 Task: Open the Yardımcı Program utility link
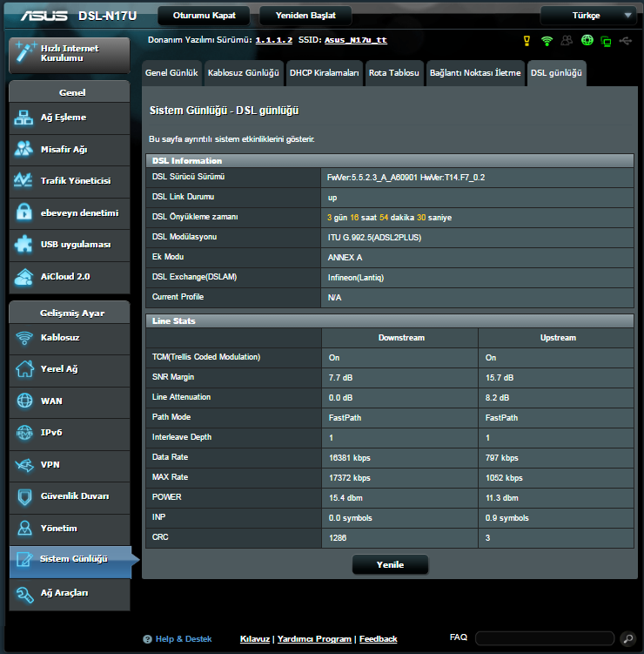(314, 639)
